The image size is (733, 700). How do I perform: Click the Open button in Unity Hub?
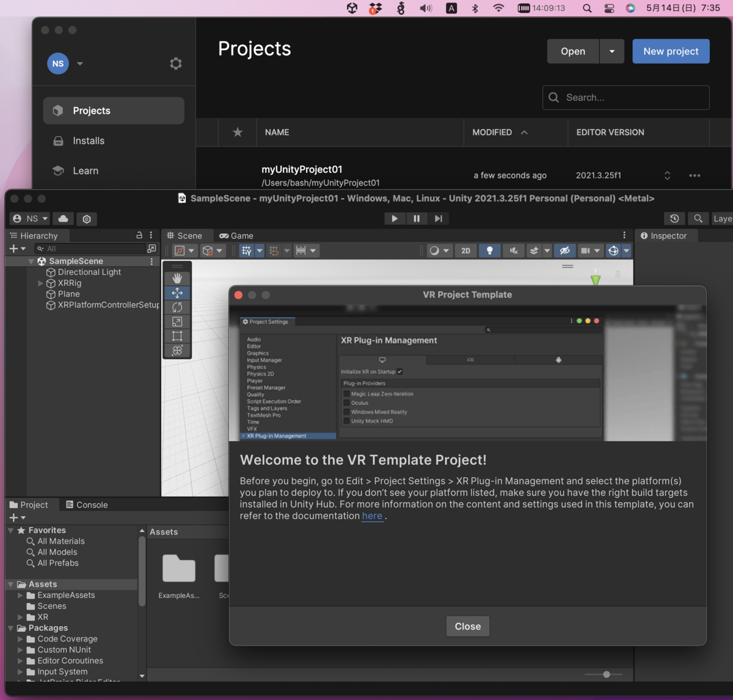tap(574, 51)
